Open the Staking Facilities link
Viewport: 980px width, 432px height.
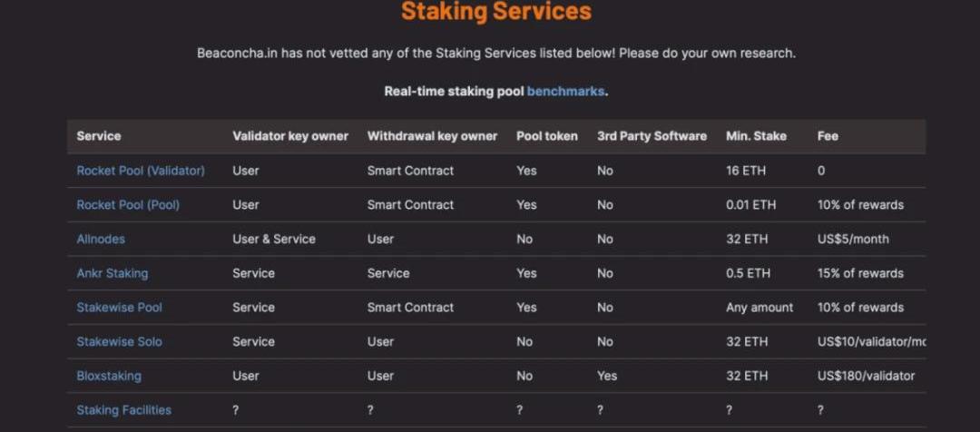123,410
